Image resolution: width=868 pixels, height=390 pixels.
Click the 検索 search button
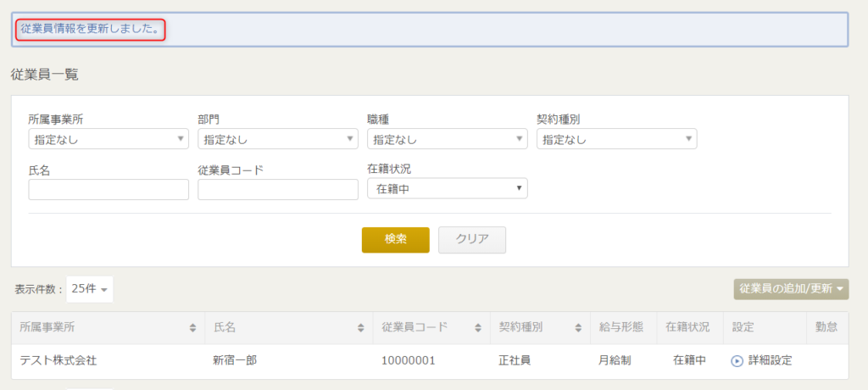(x=396, y=240)
